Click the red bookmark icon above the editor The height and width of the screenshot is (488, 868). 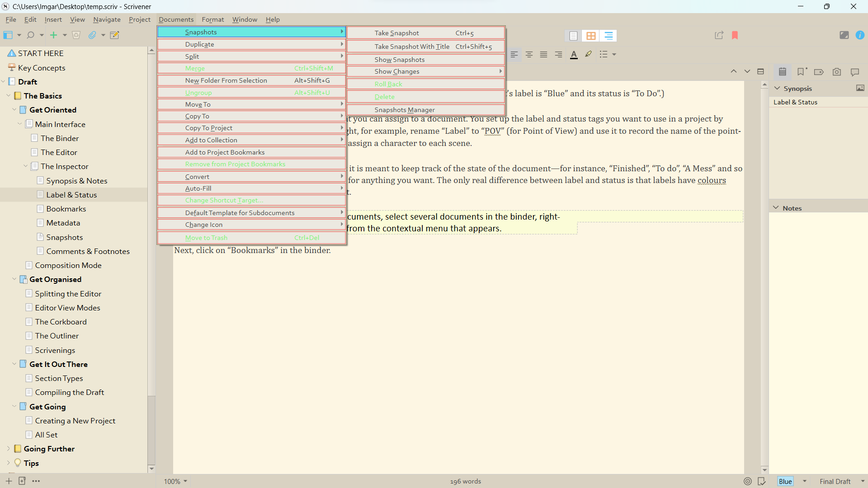tap(735, 35)
